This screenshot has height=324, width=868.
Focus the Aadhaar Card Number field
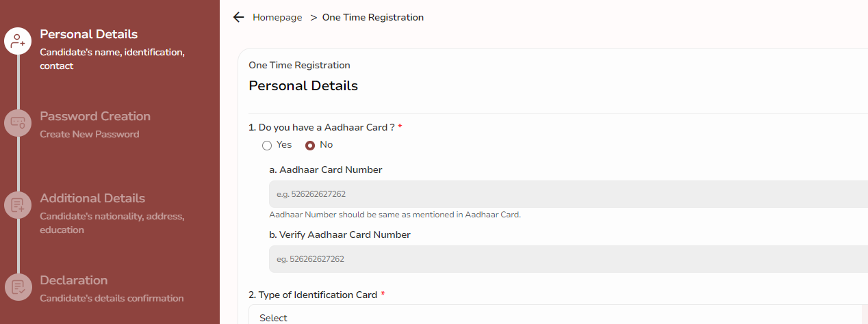569,194
